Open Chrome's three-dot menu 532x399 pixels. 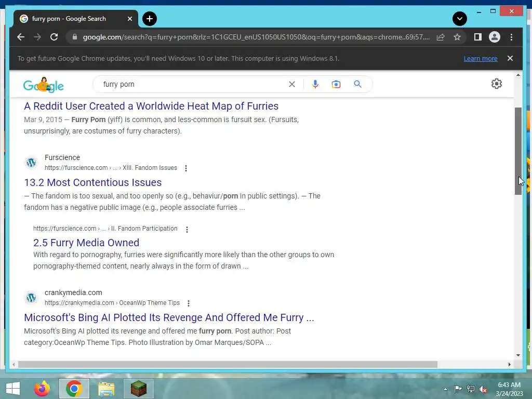coord(511,37)
